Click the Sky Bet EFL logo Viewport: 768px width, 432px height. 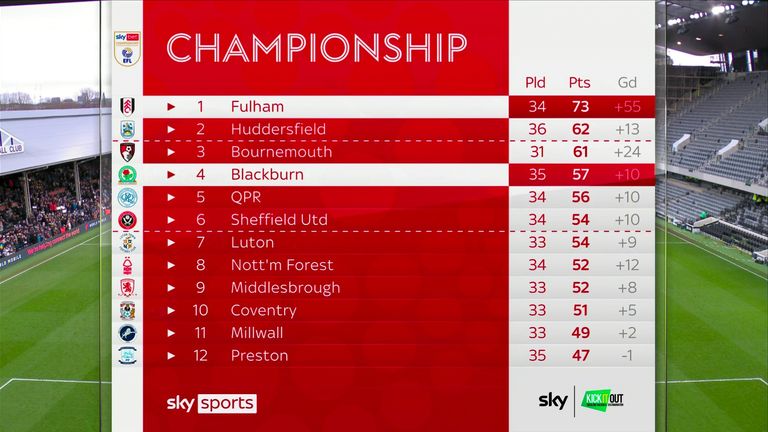(x=127, y=48)
